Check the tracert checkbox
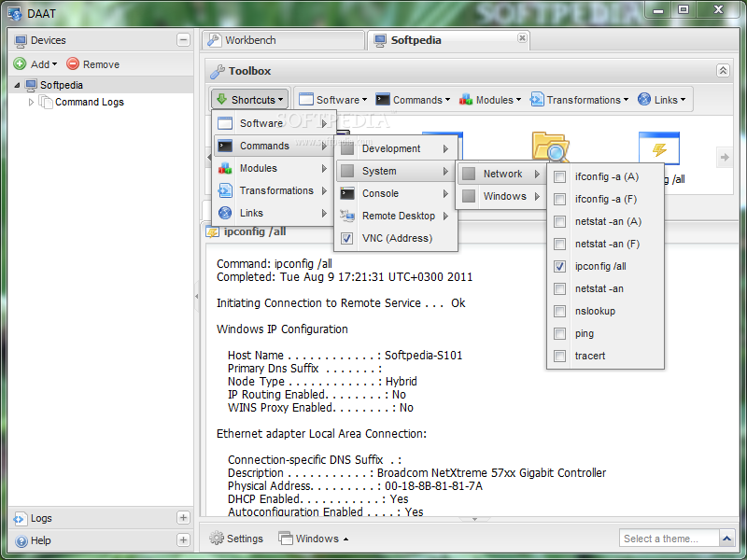 point(559,356)
